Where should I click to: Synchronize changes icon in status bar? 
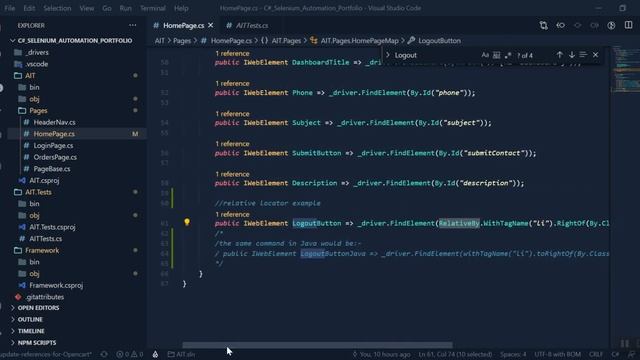click(104, 354)
